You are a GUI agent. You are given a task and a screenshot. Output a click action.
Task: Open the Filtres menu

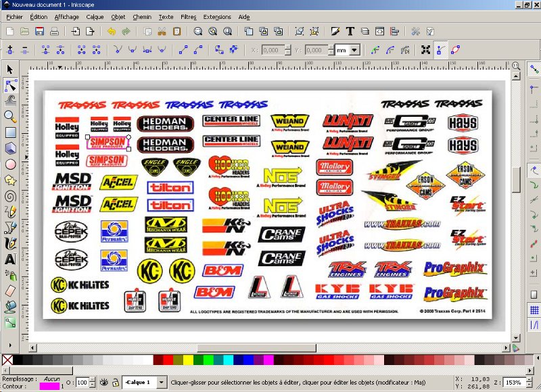(x=189, y=17)
